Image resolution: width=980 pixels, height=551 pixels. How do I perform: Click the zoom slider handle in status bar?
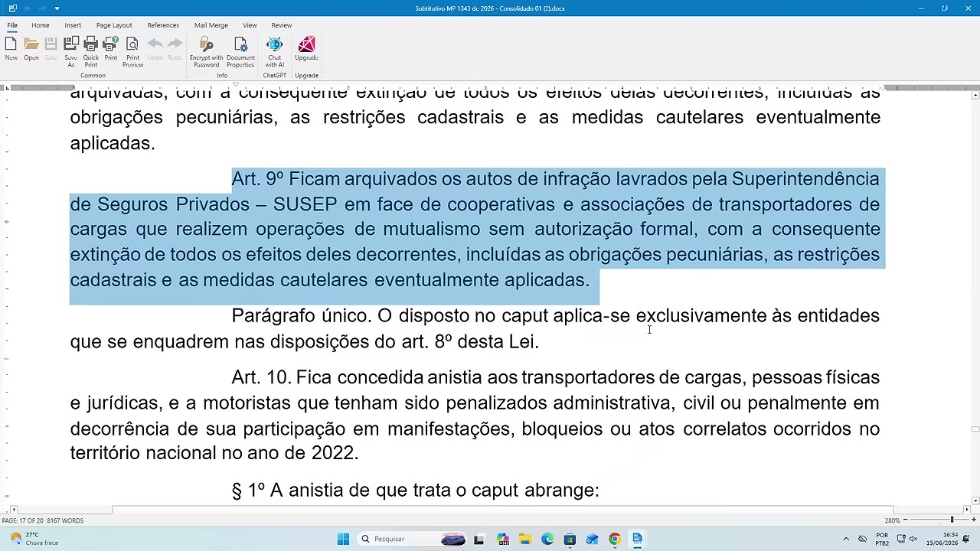coord(952,520)
